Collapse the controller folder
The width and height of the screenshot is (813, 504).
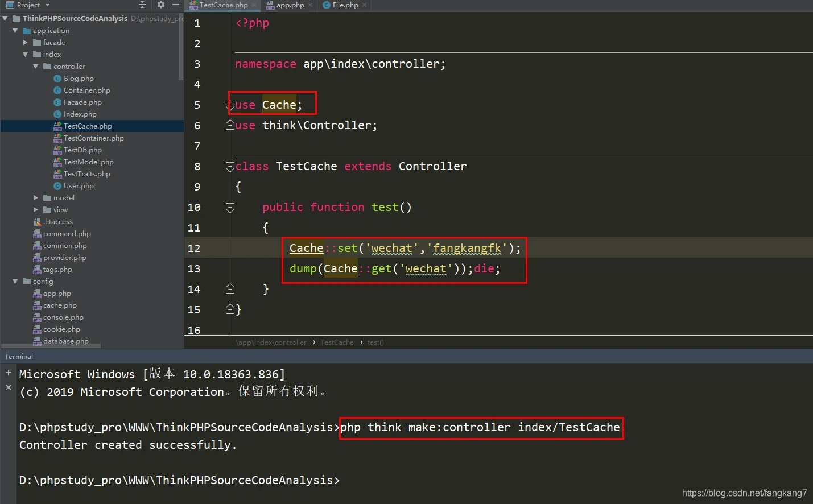36,67
